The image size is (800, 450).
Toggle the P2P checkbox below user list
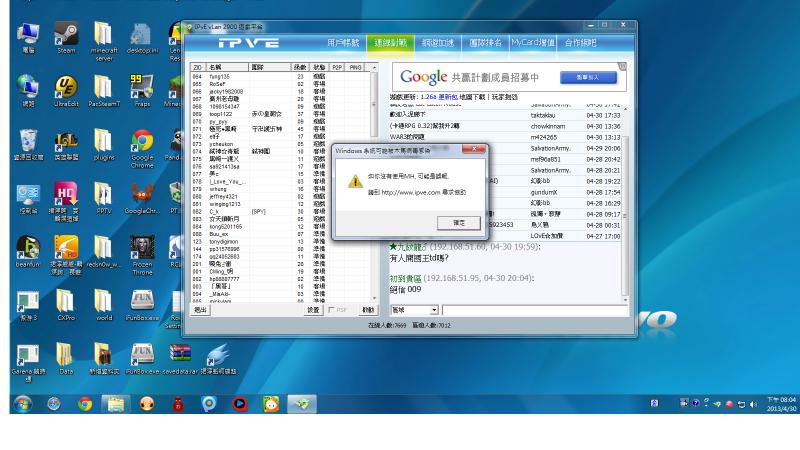tap(332, 310)
